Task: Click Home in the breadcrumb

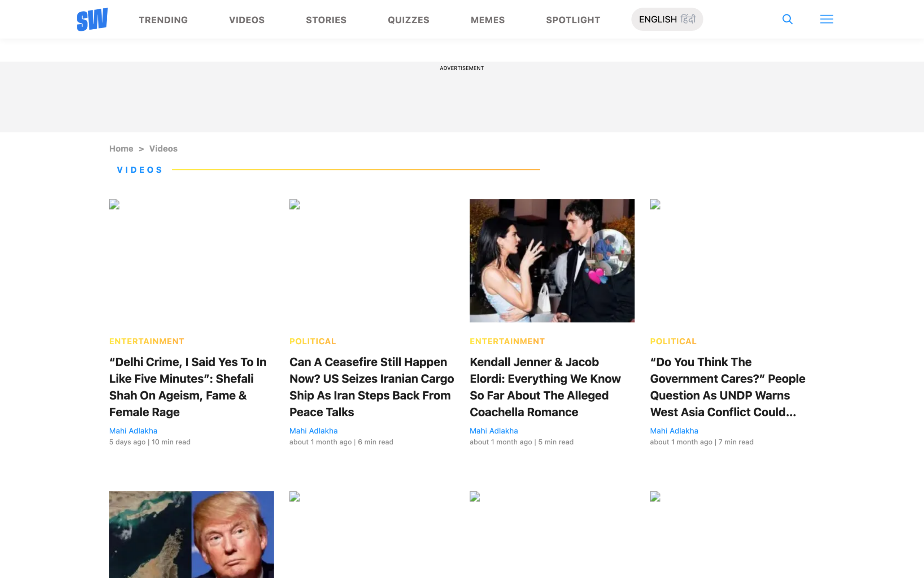Action: 121,148
